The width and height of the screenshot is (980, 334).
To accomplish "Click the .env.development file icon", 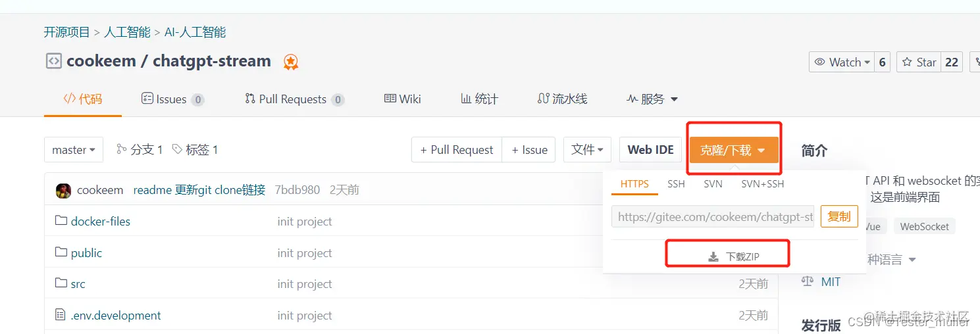I will click(x=61, y=315).
